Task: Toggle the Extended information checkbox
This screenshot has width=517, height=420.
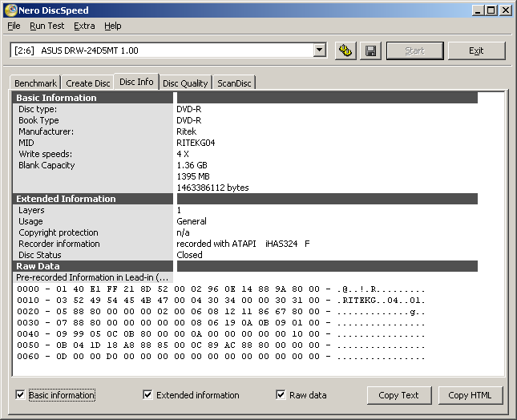Action: tap(147, 394)
